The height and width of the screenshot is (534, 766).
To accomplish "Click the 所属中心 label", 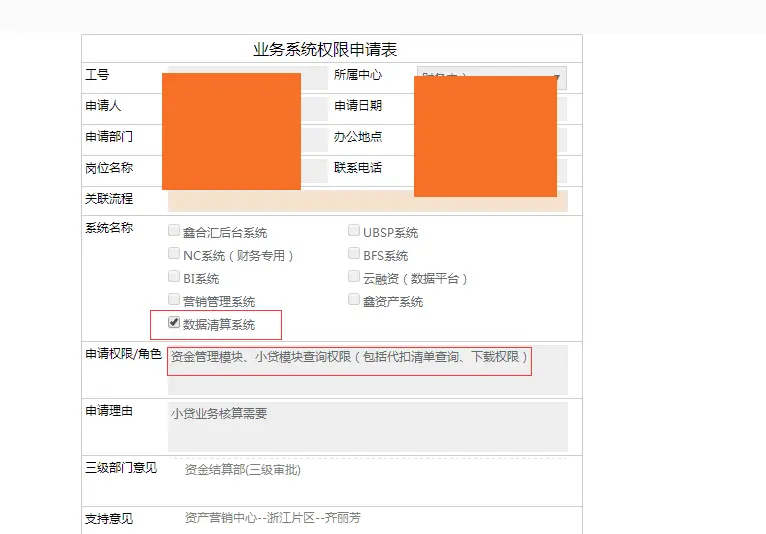I will tap(358, 74).
